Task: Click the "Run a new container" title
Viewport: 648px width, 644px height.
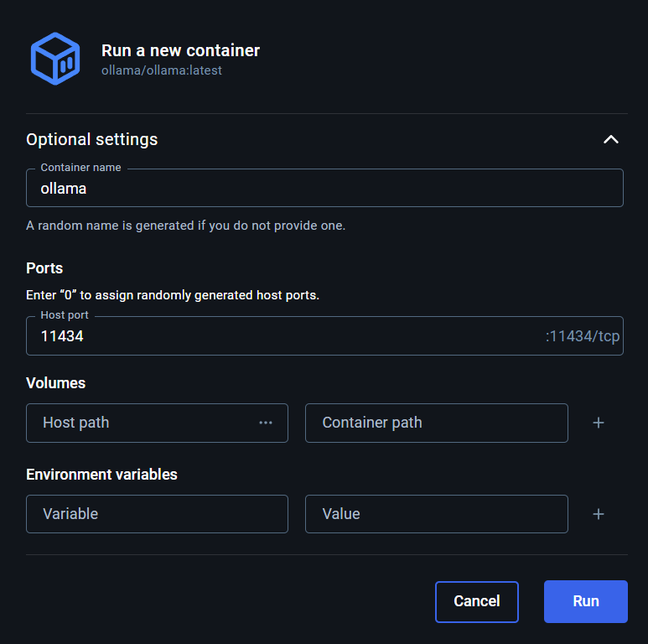Action: [180, 50]
